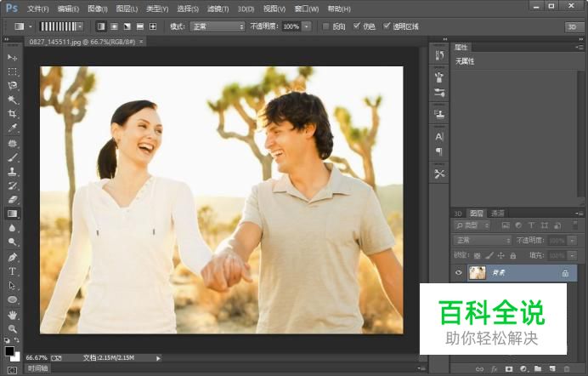Select the Hand tool
Screen dimensions: 588x376
13,314
